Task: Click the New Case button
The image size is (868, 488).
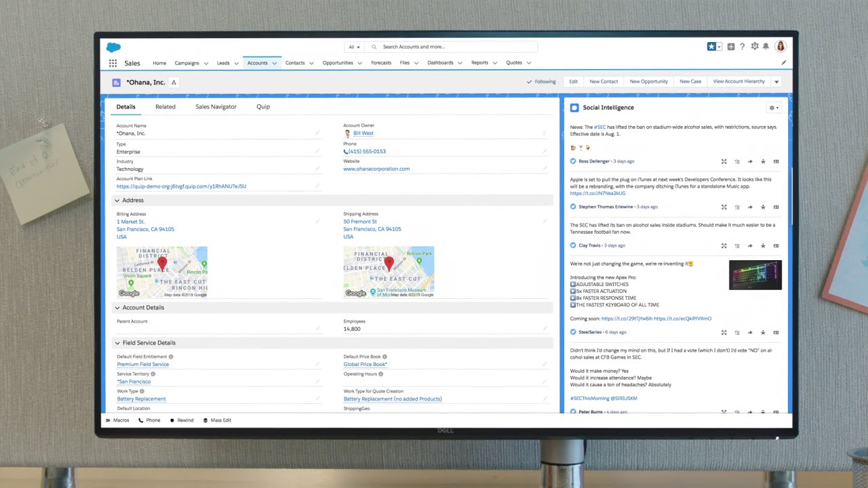Action: [x=690, y=81]
